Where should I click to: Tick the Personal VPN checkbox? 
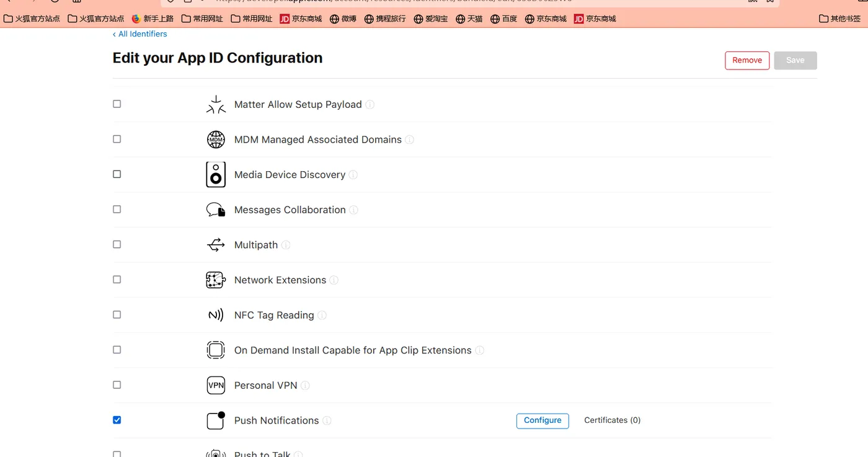tap(117, 384)
